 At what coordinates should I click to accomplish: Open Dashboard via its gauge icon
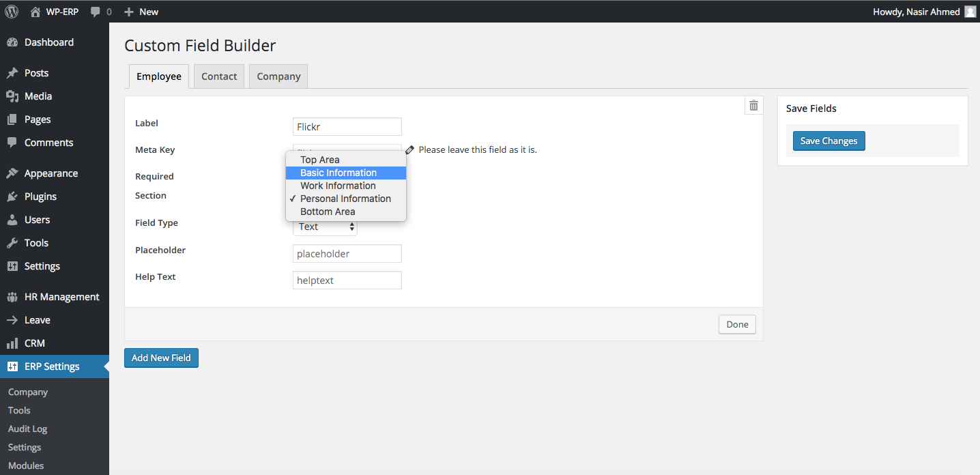(x=14, y=42)
